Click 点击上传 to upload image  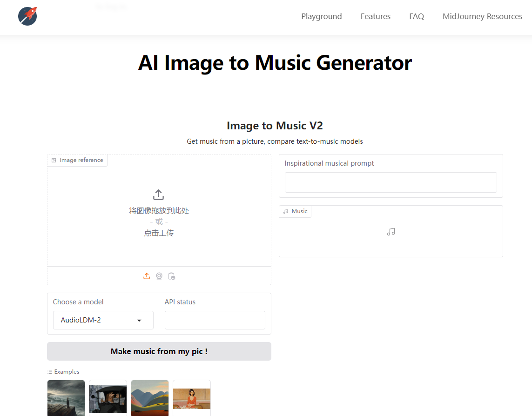[159, 233]
